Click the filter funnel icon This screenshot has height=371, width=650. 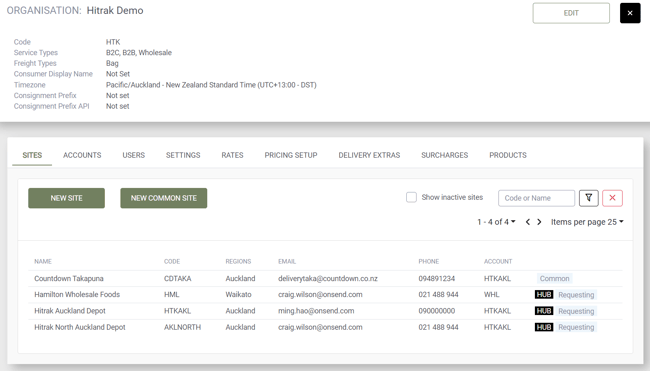coord(588,198)
